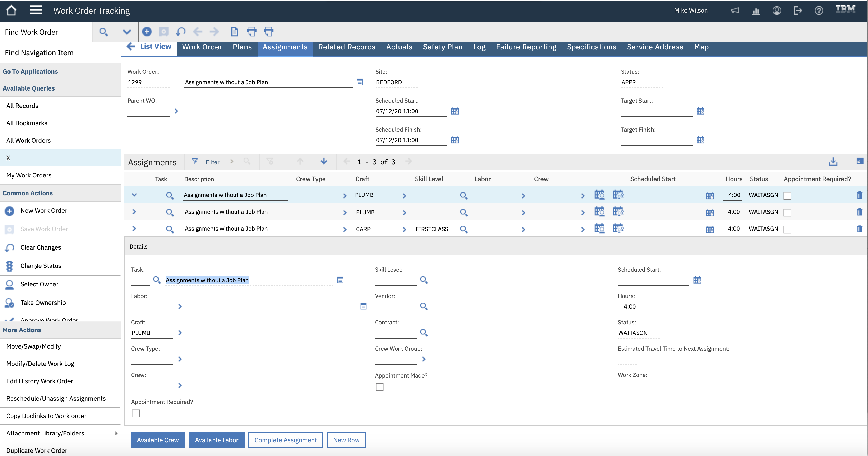Viewport: 868px width, 456px height.
Task: Open the Find Work Order dropdown arrow
Action: [x=127, y=32]
